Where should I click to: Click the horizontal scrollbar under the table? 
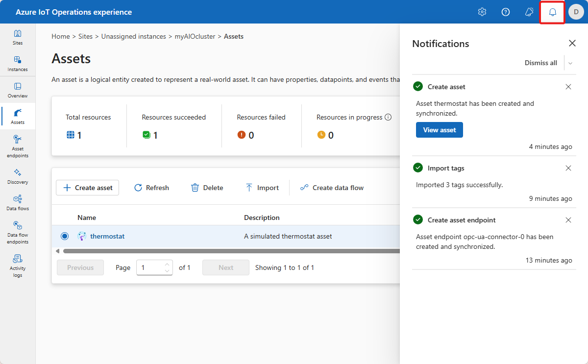tap(230, 251)
